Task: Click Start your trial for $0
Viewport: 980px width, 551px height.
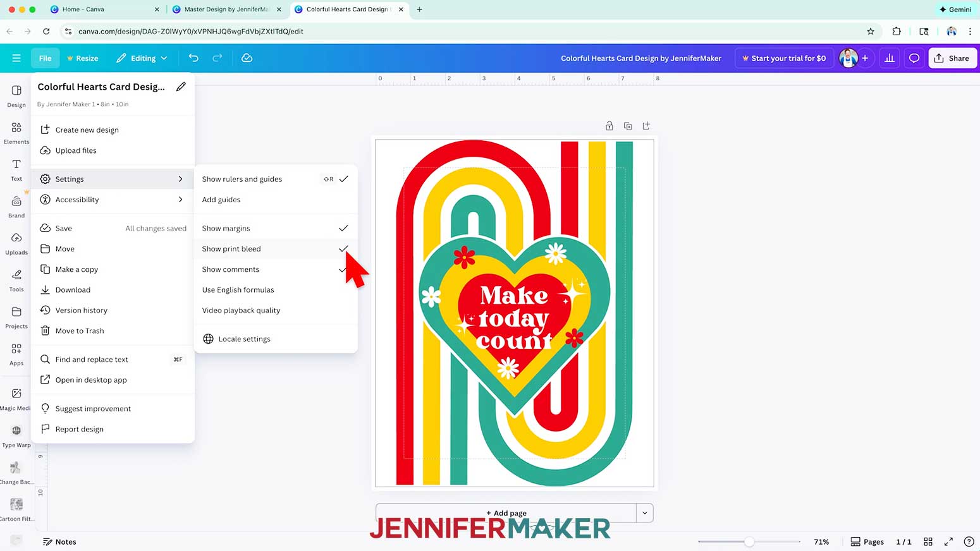Action: 783,58
